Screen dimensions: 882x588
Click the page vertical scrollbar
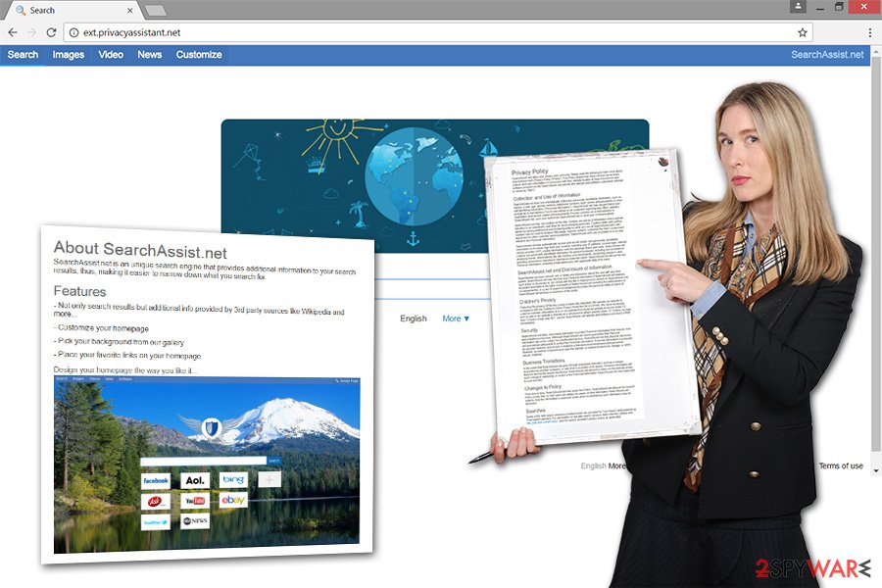pyautogui.click(x=876, y=253)
